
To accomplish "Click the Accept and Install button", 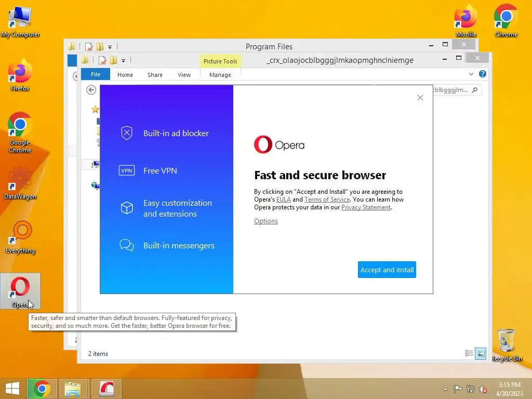I will (387, 270).
